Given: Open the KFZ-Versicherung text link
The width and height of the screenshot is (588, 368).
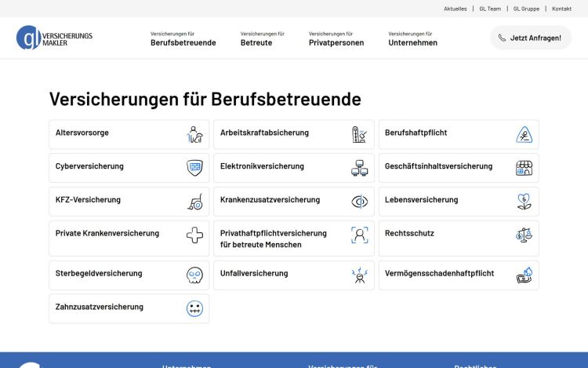Looking at the screenshot, I should (x=88, y=199).
